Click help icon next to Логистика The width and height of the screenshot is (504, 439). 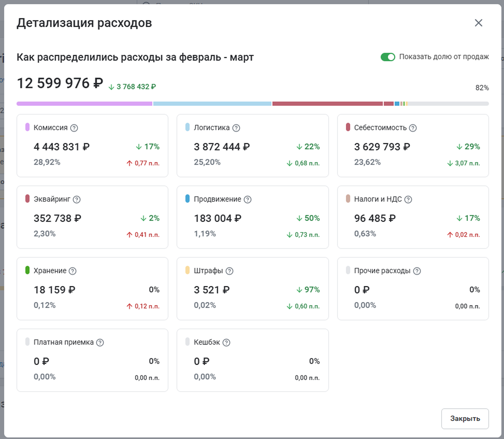[x=236, y=128]
